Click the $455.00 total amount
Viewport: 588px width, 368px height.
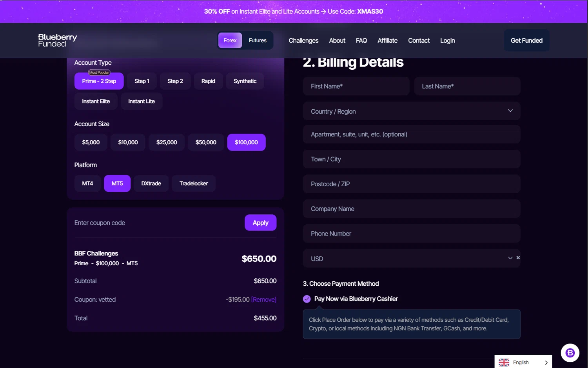(265, 318)
